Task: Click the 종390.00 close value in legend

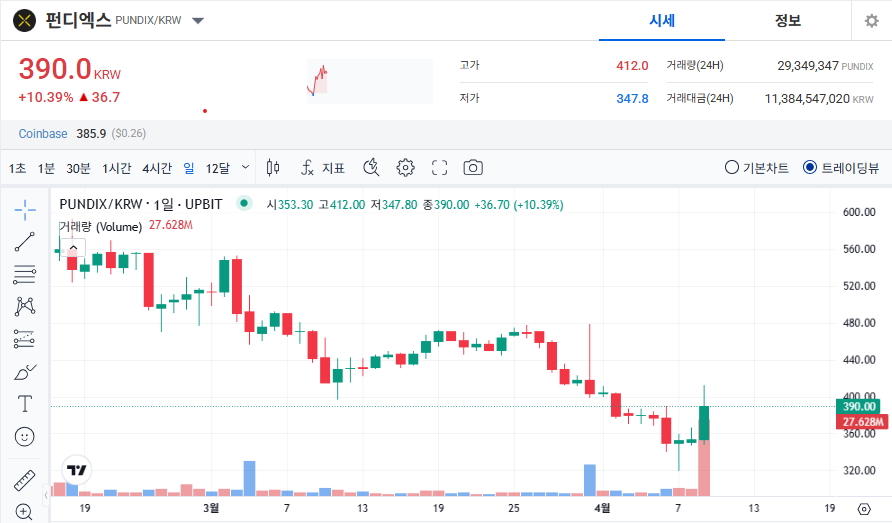Action: (x=446, y=204)
